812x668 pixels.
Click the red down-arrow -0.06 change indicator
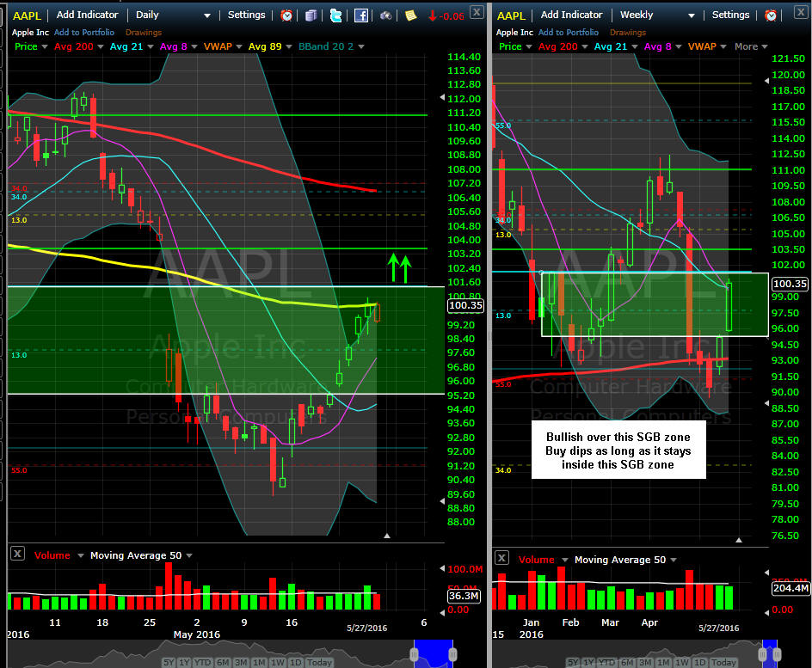(446, 16)
